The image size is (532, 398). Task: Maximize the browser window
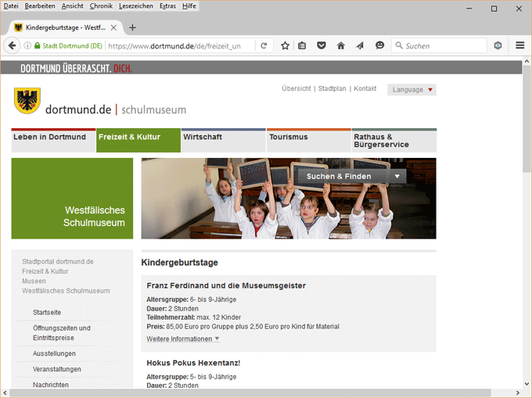(494, 9)
